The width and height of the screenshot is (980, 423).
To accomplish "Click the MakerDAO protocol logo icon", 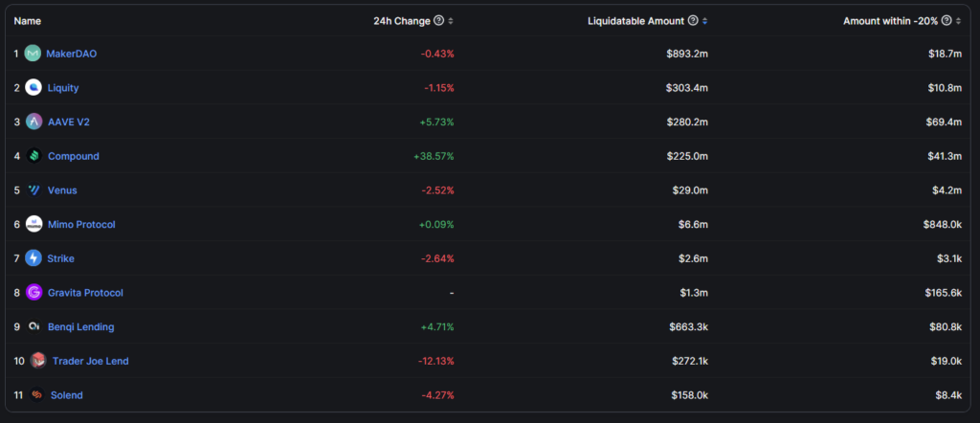I will click(33, 54).
